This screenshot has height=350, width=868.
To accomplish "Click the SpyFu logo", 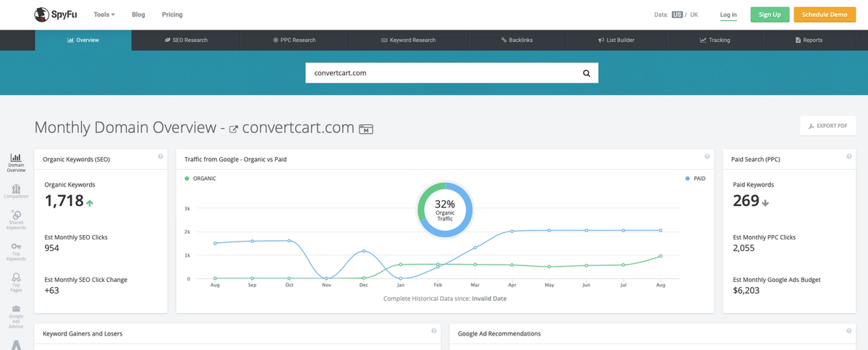I will pos(56,14).
